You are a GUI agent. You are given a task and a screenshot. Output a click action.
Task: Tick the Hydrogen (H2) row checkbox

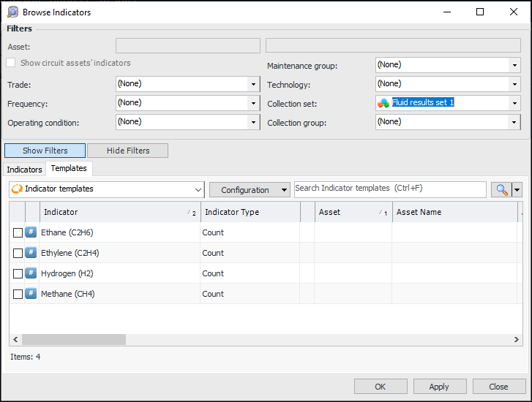[18, 274]
